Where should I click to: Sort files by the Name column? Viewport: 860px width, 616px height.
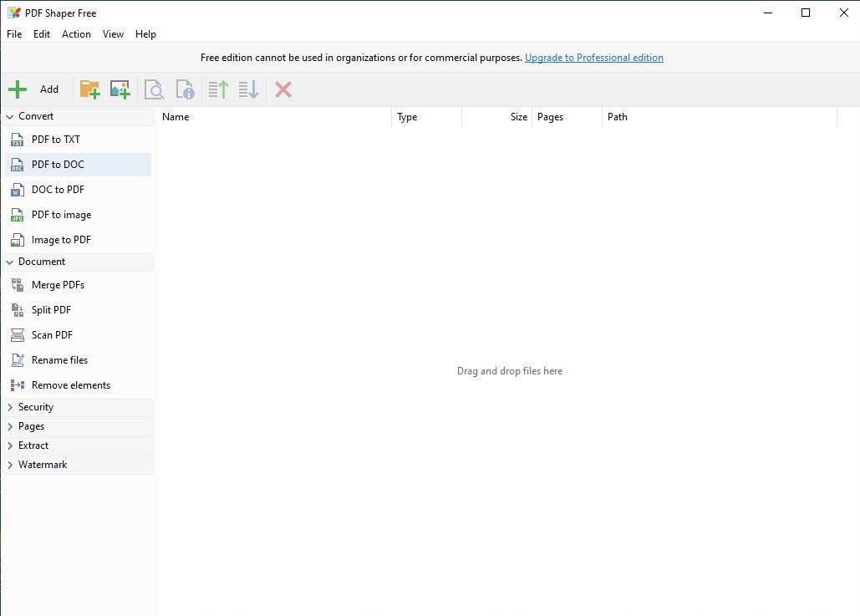[x=273, y=117]
